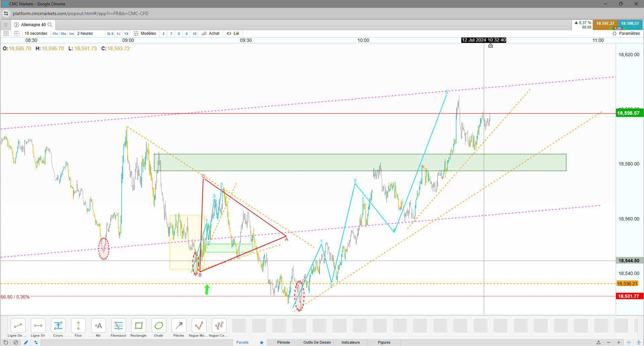This screenshot has height=346, width=644.
Task: Toggle the Lié linked option
Action: pyautogui.click(x=233, y=33)
